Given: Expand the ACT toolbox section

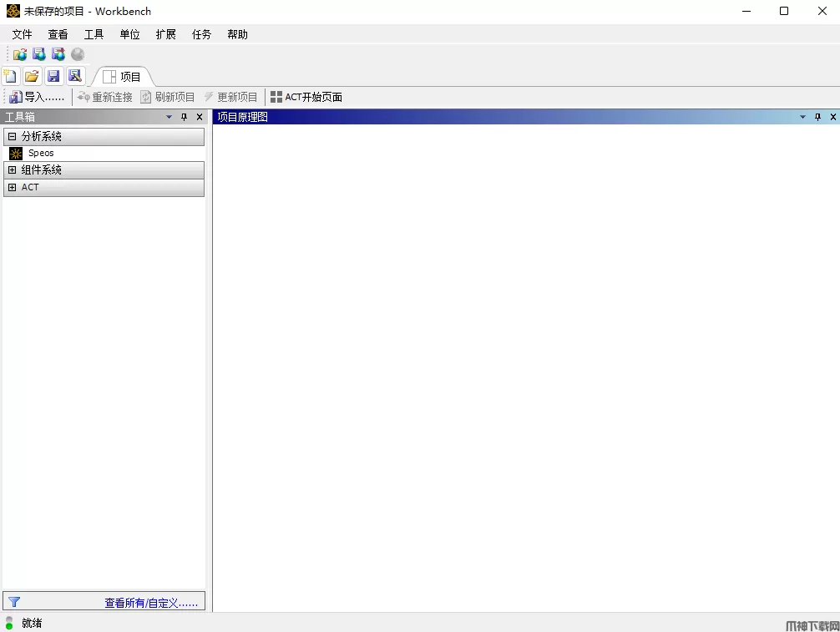Looking at the screenshot, I should pyautogui.click(x=13, y=188).
